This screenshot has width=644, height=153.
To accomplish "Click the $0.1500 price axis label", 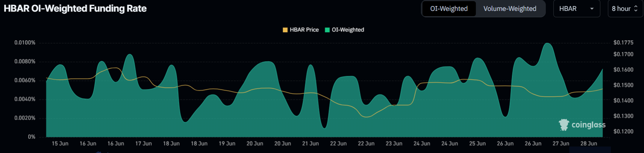I will 623,85.
